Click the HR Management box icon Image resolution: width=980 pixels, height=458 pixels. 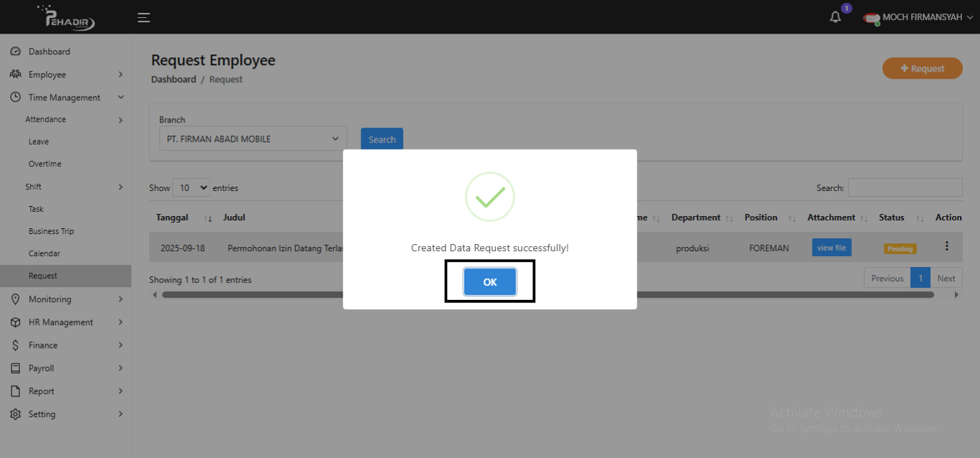tap(15, 322)
